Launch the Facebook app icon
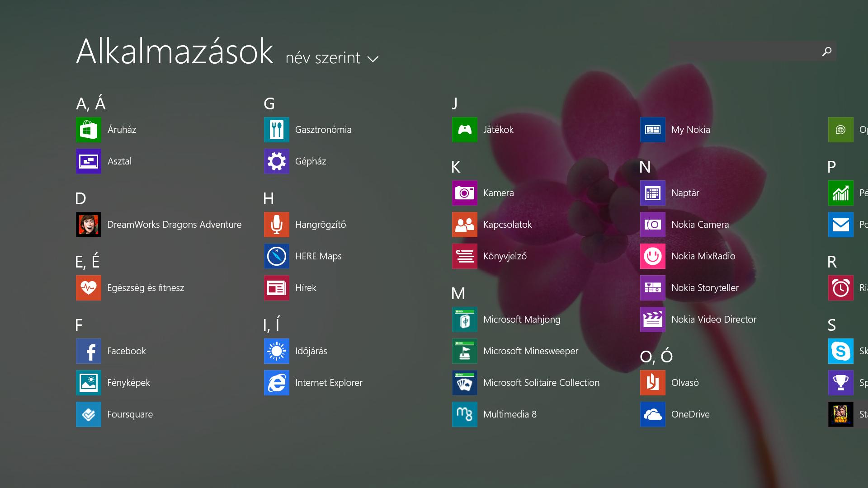Image resolution: width=868 pixels, height=488 pixels. (x=89, y=351)
